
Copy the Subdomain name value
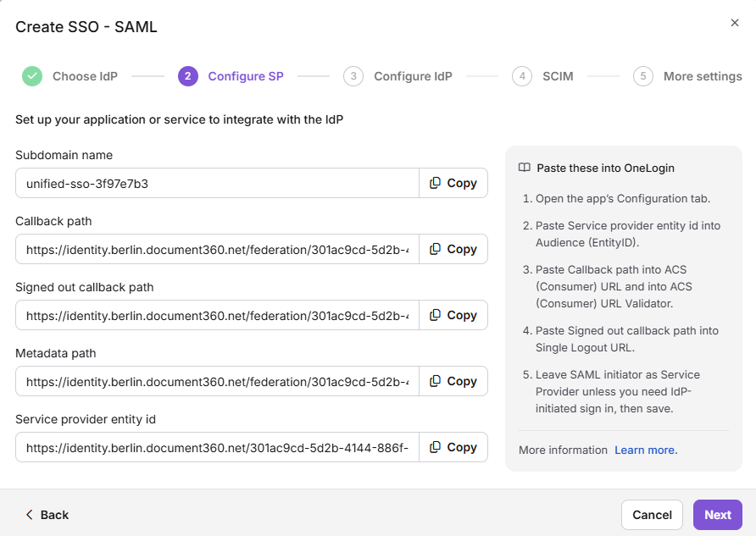coord(453,183)
